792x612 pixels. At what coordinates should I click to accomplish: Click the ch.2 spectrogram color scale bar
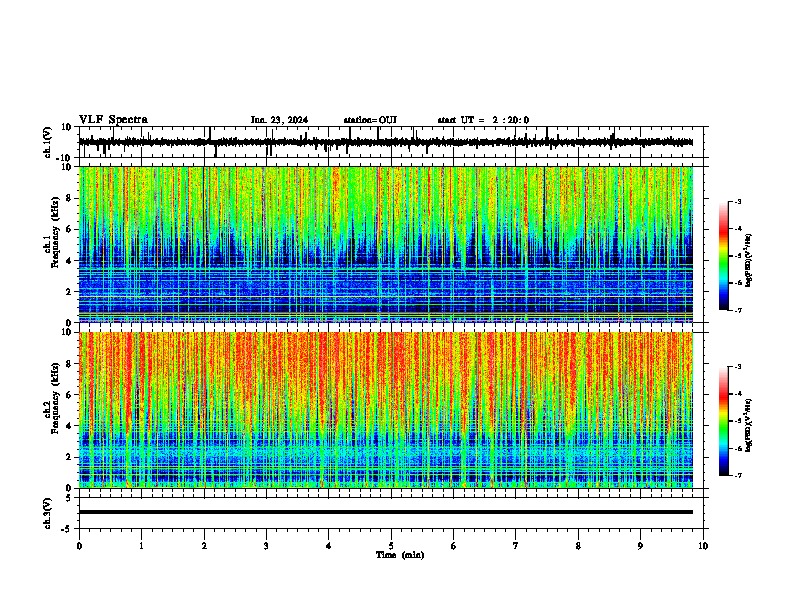tap(724, 421)
